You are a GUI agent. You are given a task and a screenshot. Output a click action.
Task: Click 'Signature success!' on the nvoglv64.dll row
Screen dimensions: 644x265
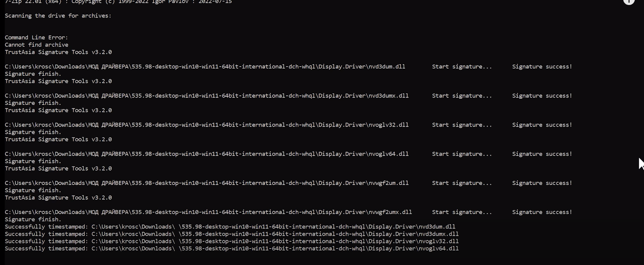(542, 154)
